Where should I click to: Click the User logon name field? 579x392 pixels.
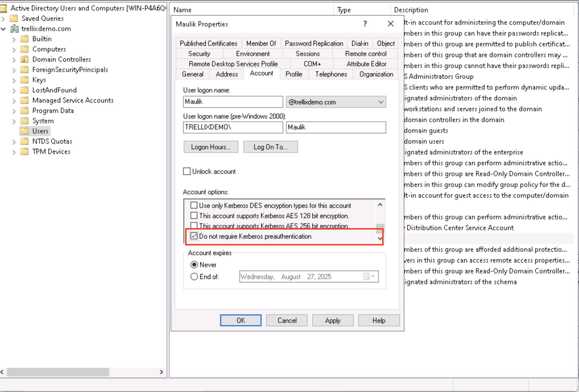[x=233, y=102]
